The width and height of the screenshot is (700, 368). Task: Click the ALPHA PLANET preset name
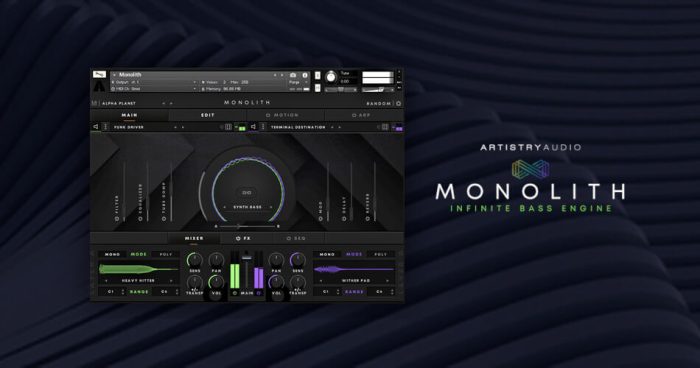(119, 104)
